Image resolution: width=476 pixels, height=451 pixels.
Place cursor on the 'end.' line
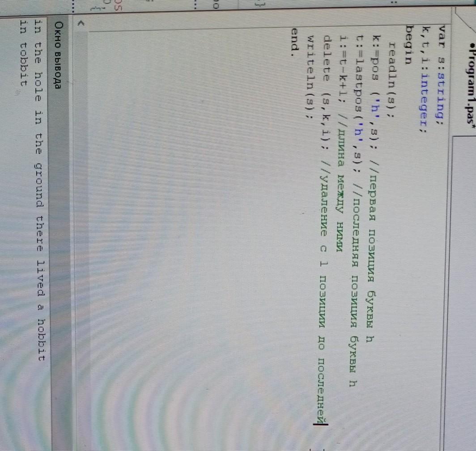click(x=293, y=41)
